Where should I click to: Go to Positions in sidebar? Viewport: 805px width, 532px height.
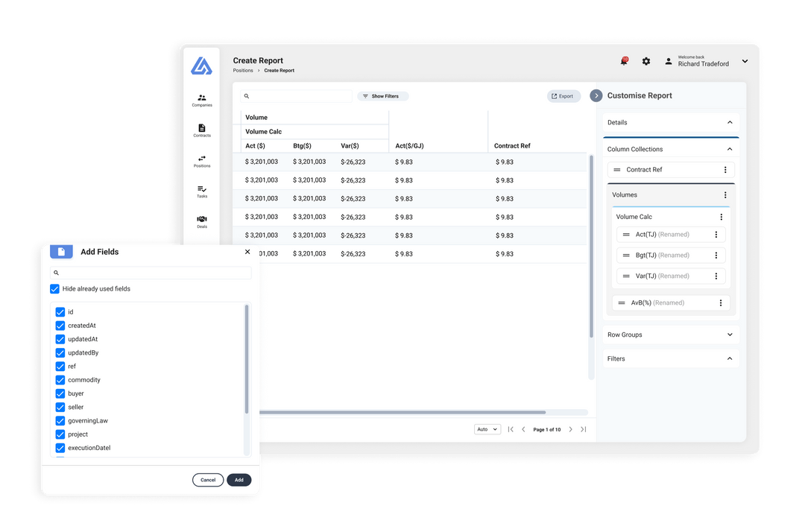[201, 161]
